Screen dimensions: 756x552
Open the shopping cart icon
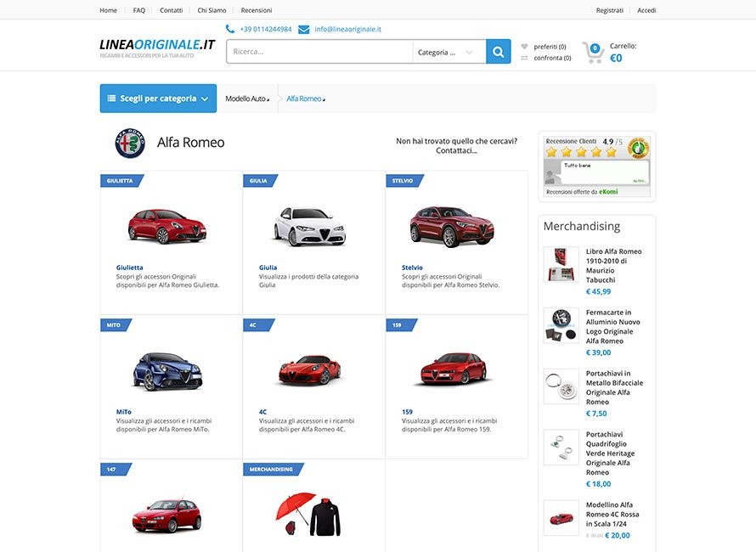[x=593, y=53]
